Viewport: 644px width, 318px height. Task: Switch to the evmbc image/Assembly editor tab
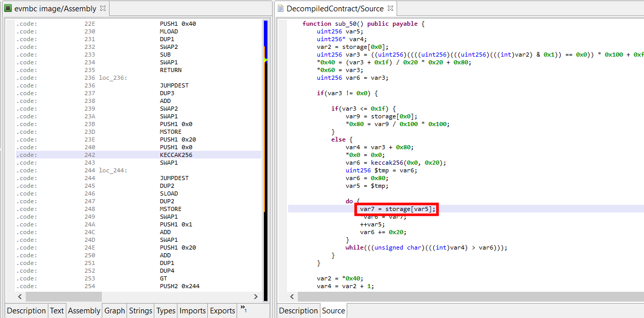(x=55, y=8)
